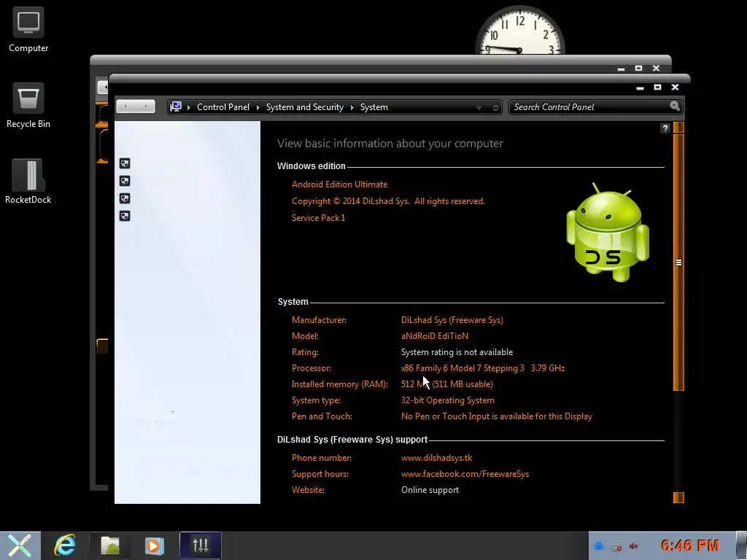Screen dimensions: 747x560
Task: Click the 'aNdRoiD EdiTioN' model value
Action: click(435, 336)
